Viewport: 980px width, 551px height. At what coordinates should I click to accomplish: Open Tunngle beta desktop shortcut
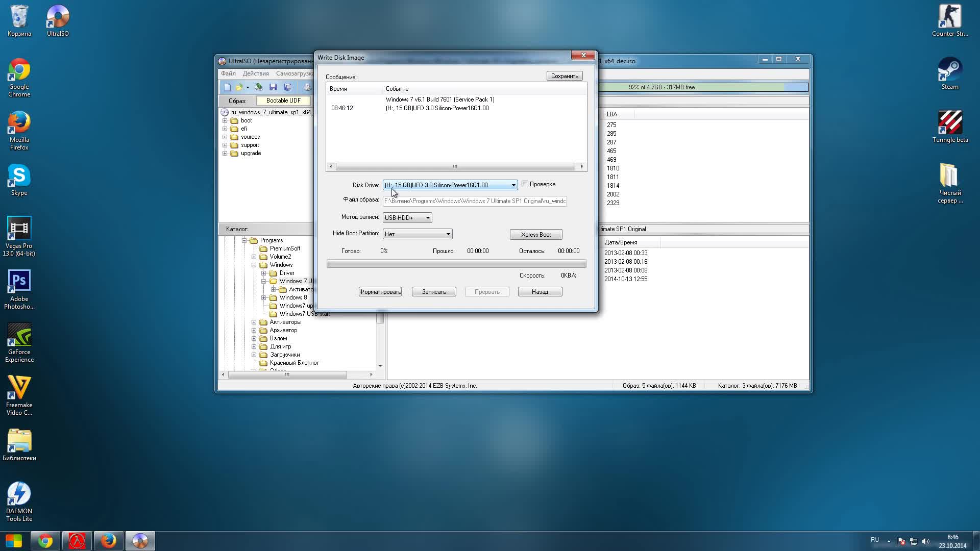pos(949,127)
